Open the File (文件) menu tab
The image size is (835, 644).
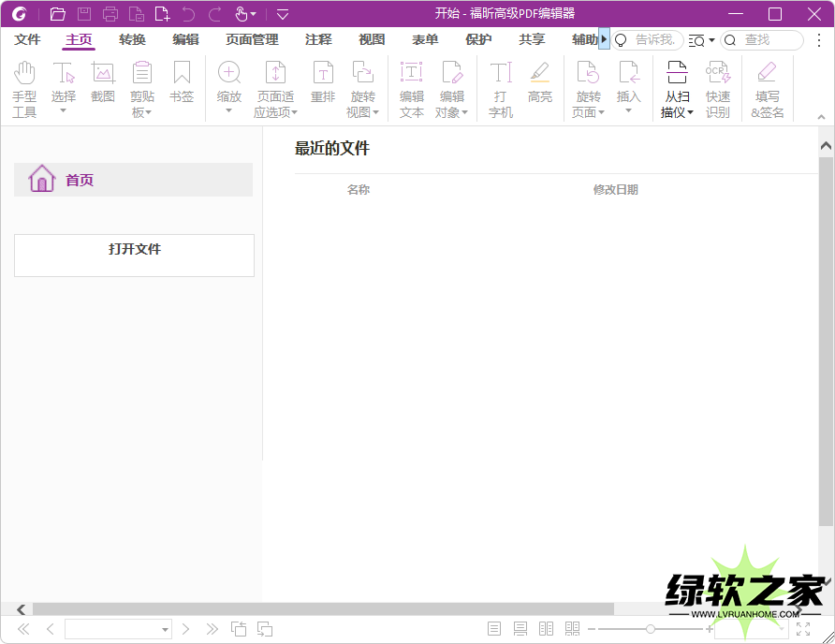pos(27,39)
